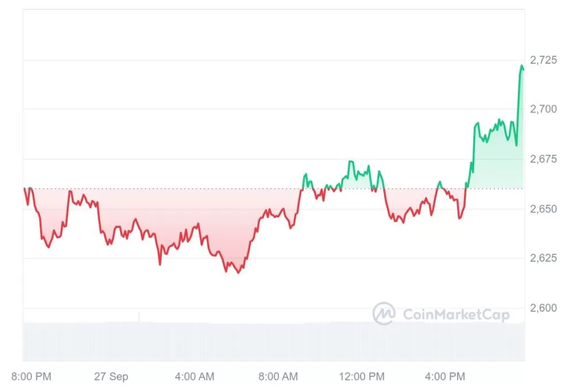Select the 27 Sep date label
This screenshot has width=588, height=392.
(x=111, y=377)
